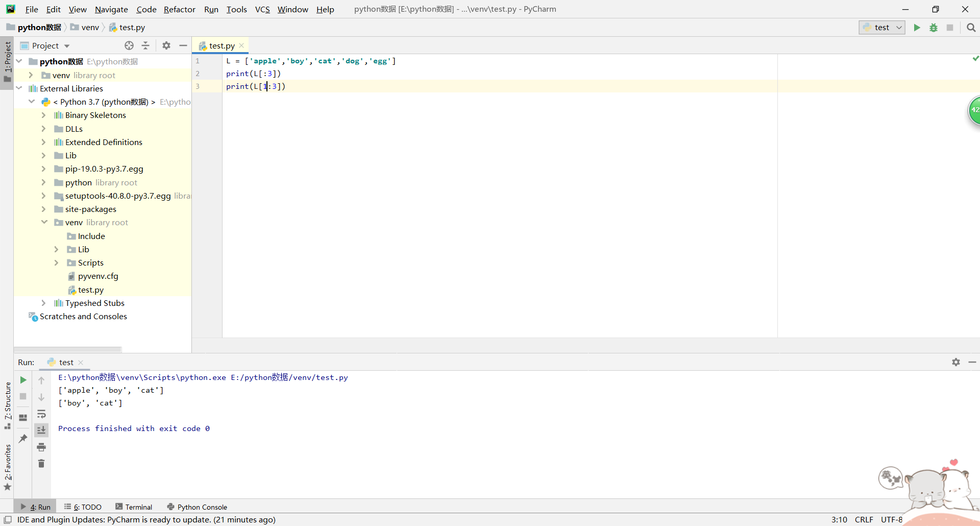
Task: Open Scratches and Consoles node
Action: point(83,317)
